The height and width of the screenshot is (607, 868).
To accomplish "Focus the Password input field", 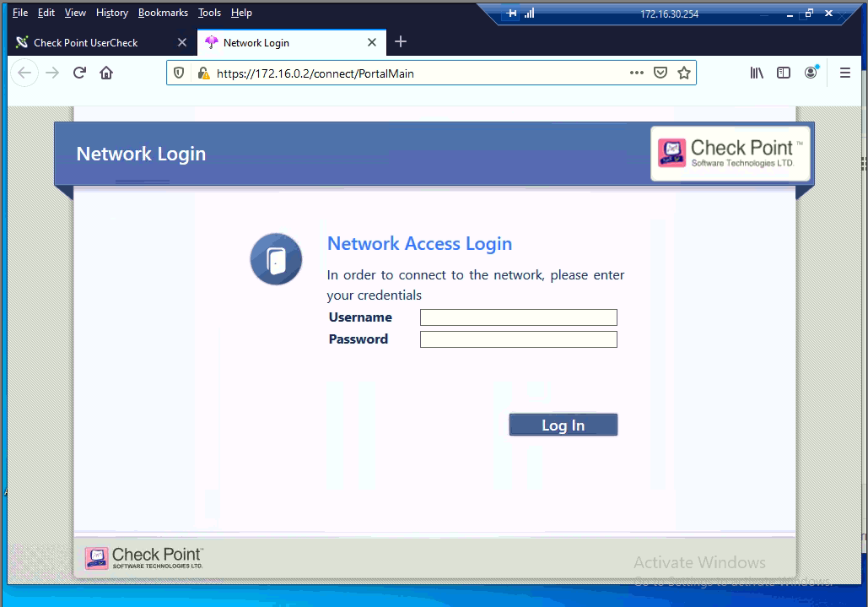I will pos(518,339).
